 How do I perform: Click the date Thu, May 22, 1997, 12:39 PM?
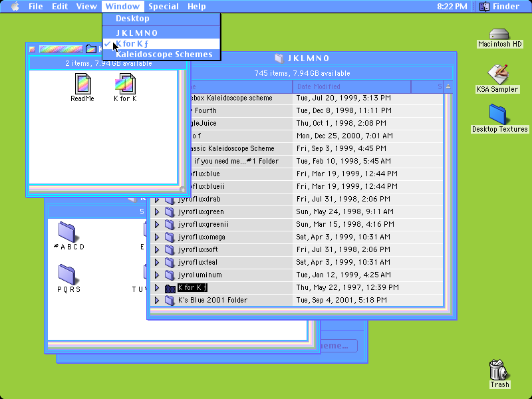click(347, 287)
